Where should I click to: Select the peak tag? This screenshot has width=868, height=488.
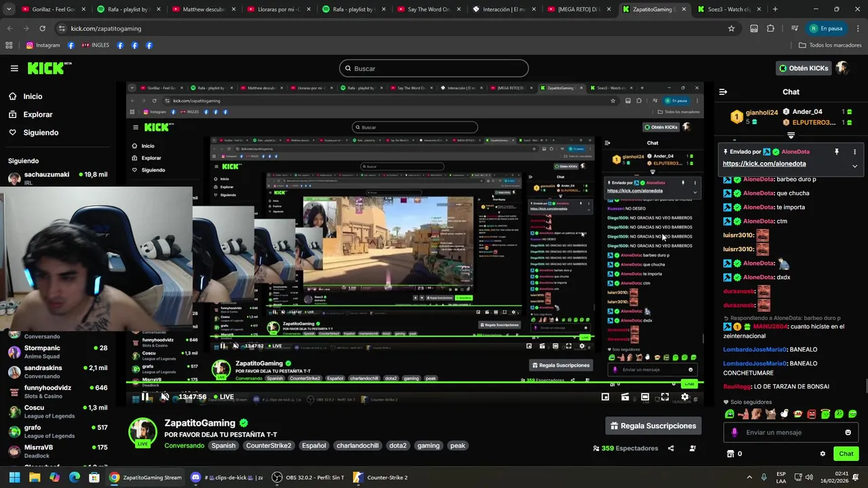coord(458,446)
